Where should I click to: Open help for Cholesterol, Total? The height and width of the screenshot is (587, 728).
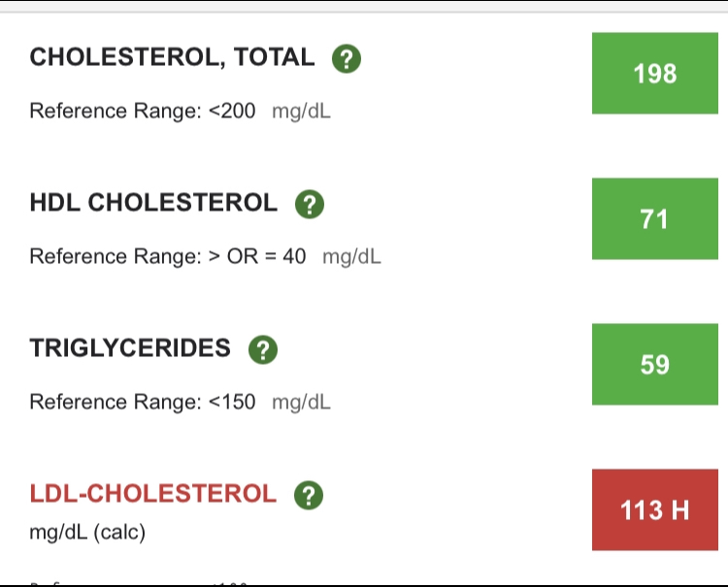(347, 58)
